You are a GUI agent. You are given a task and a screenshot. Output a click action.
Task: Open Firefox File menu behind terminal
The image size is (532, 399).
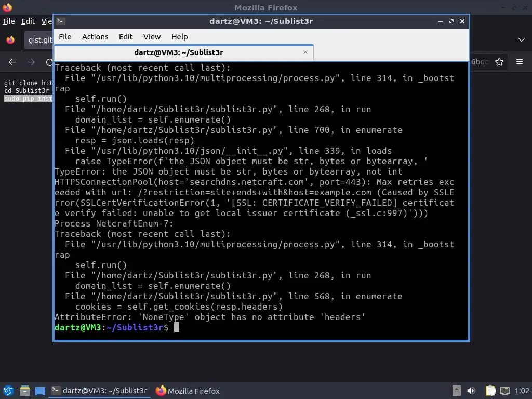9,21
